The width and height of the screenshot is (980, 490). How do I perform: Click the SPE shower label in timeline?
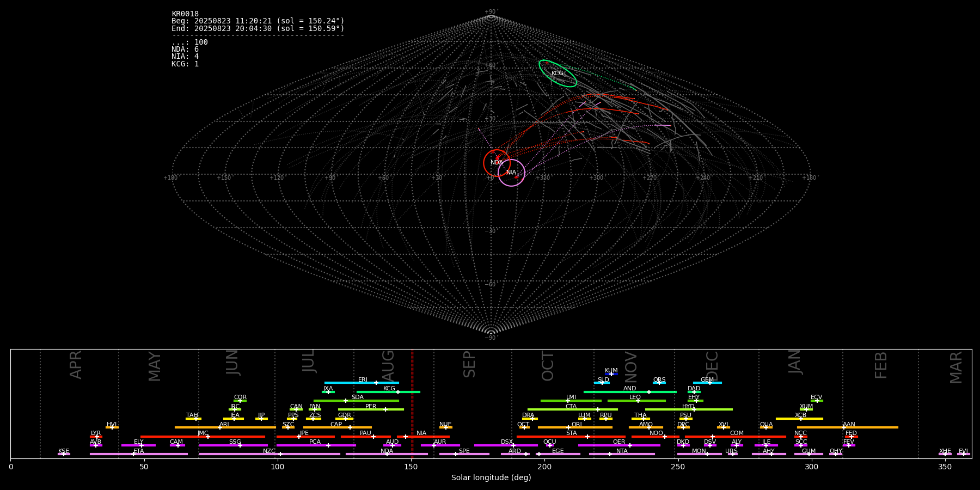pyautogui.click(x=464, y=451)
